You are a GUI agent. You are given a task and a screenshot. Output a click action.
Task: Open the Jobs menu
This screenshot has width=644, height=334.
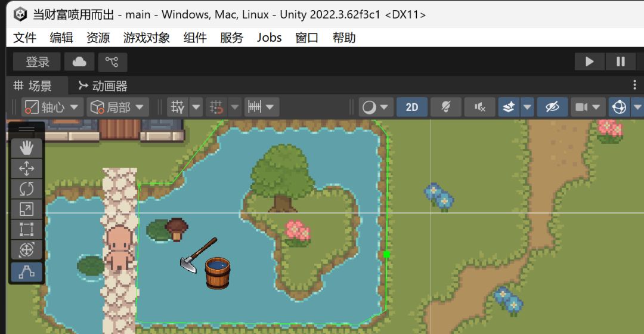(270, 38)
